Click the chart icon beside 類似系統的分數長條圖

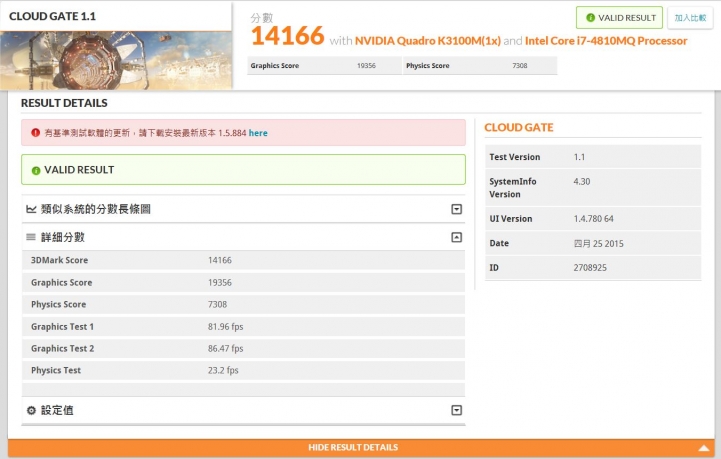[x=31, y=209]
